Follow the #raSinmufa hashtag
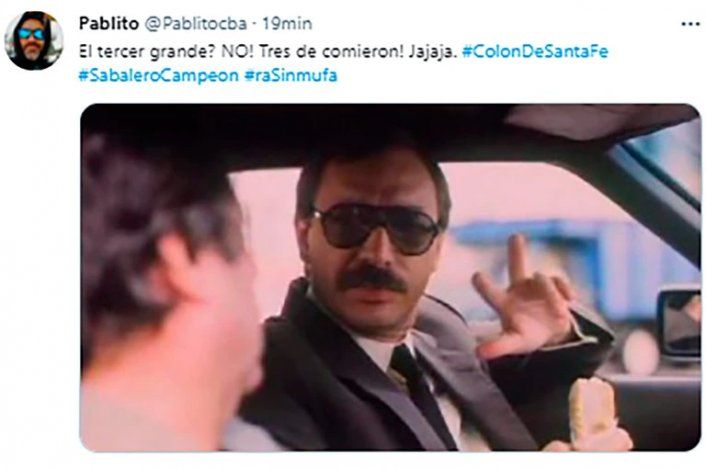 (x=291, y=75)
